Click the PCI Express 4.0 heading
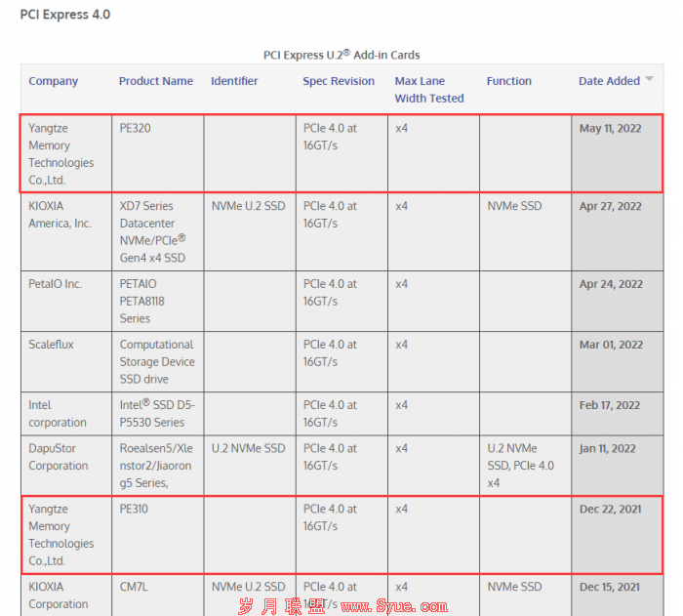Screen dimensions: 683x616 tap(65, 15)
